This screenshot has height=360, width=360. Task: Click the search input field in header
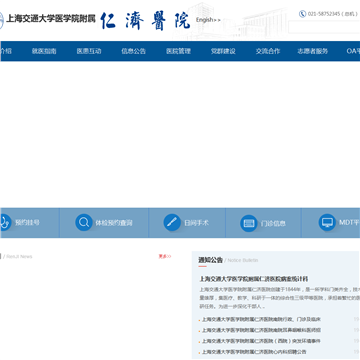pyautogui.click(x=324, y=27)
